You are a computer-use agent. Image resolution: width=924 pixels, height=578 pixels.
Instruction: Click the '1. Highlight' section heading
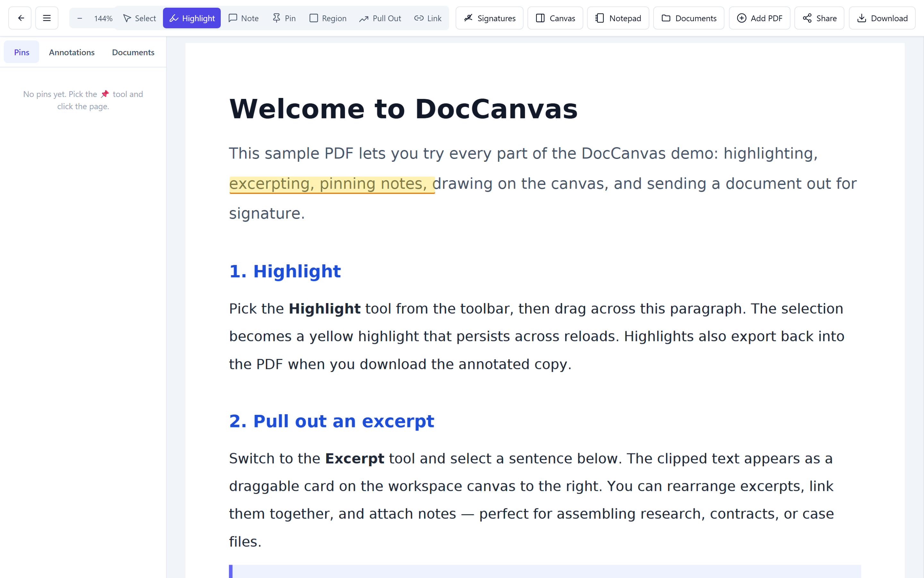pyautogui.click(x=285, y=271)
